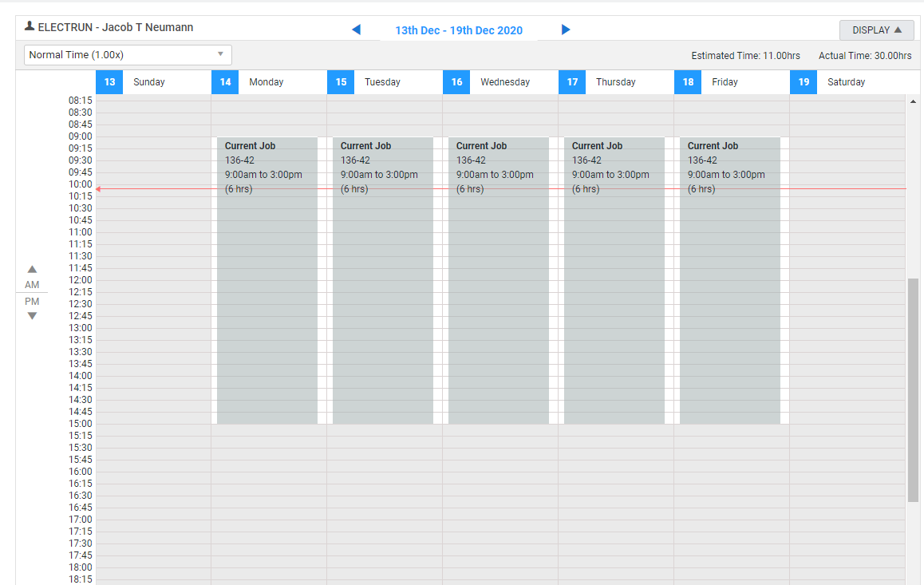Switch to the Wednesday column header
The height and width of the screenshot is (585, 924).
click(x=505, y=81)
